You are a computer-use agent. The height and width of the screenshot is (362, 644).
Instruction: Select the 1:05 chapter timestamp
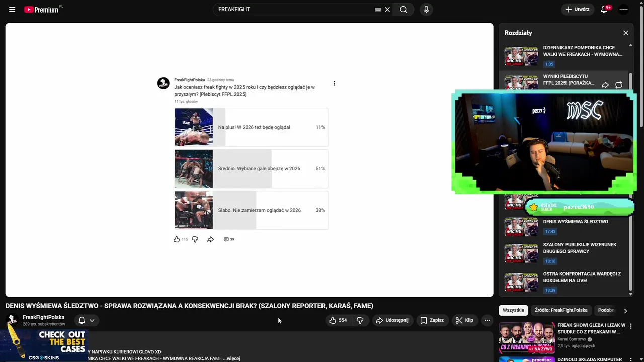point(549,64)
